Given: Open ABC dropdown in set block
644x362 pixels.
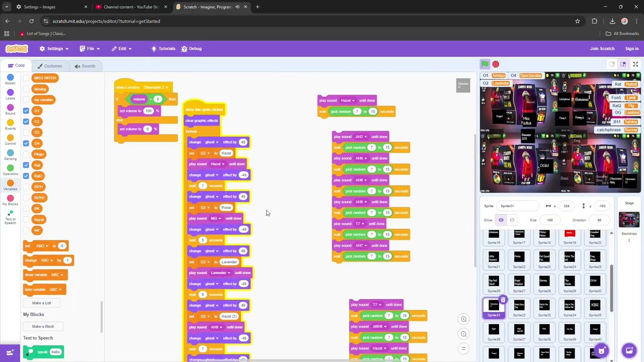Looking at the screenshot, I should coord(42,246).
